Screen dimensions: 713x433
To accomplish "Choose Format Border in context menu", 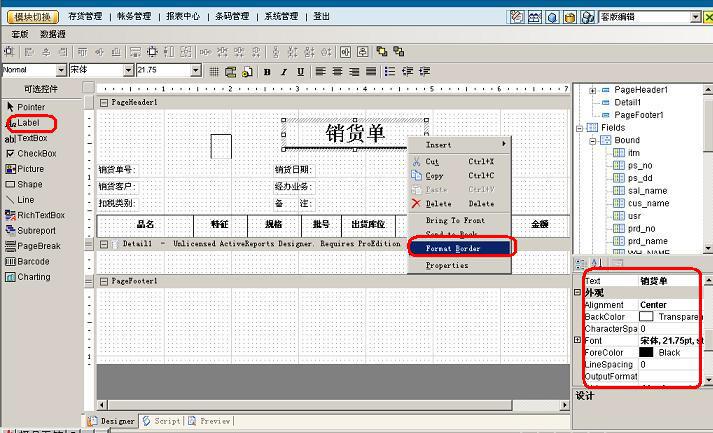I will click(x=460, y=246).
